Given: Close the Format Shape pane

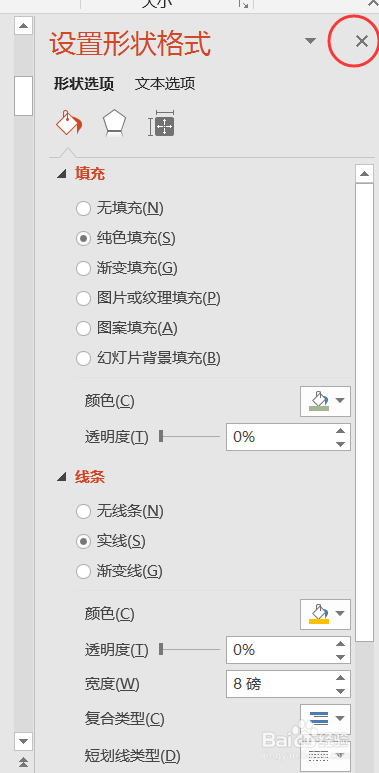Looking at the screenshot, I should point(361,41).
